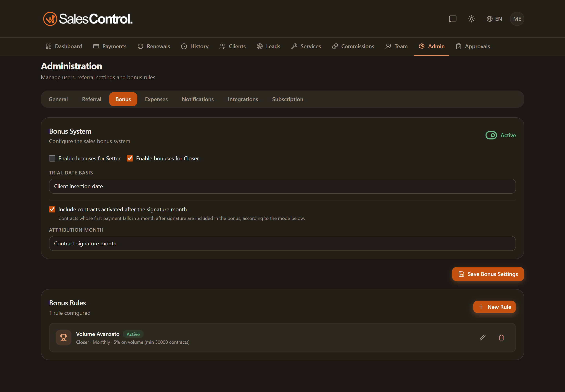Open Commissions section
The height and width of the screenshot is (392, 565).
tap(353, 46)
